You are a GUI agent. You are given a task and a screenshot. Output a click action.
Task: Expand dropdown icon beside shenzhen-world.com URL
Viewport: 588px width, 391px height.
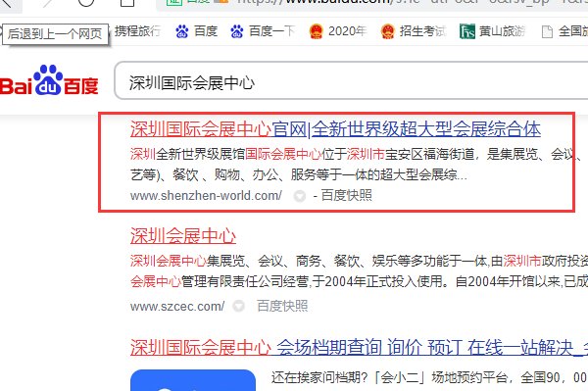299,196
